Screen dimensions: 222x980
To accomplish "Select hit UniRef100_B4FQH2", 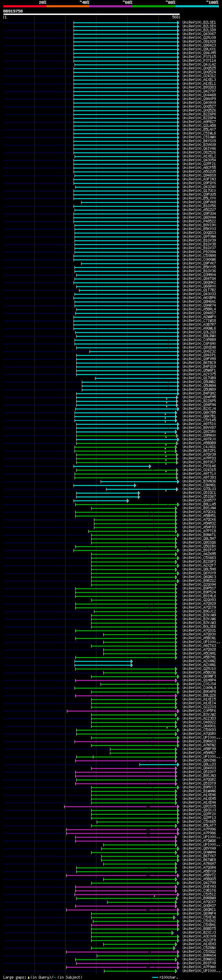I will (x=199, y=394).
